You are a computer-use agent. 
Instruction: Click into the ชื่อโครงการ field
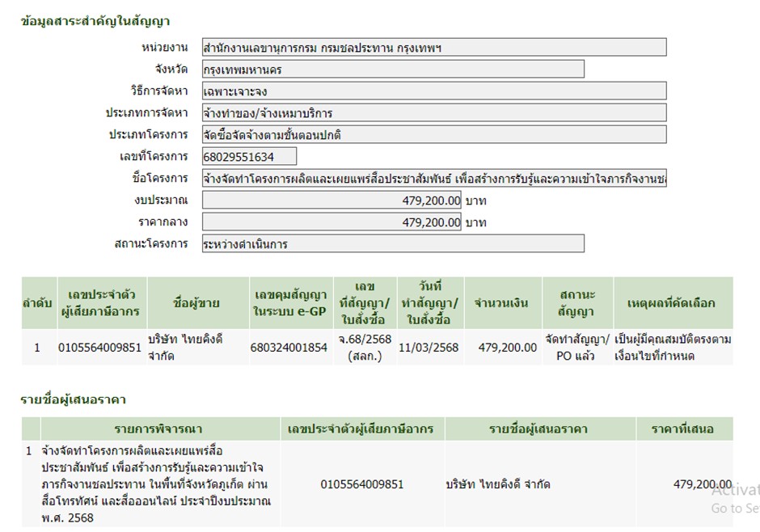[x=434, y=178]
